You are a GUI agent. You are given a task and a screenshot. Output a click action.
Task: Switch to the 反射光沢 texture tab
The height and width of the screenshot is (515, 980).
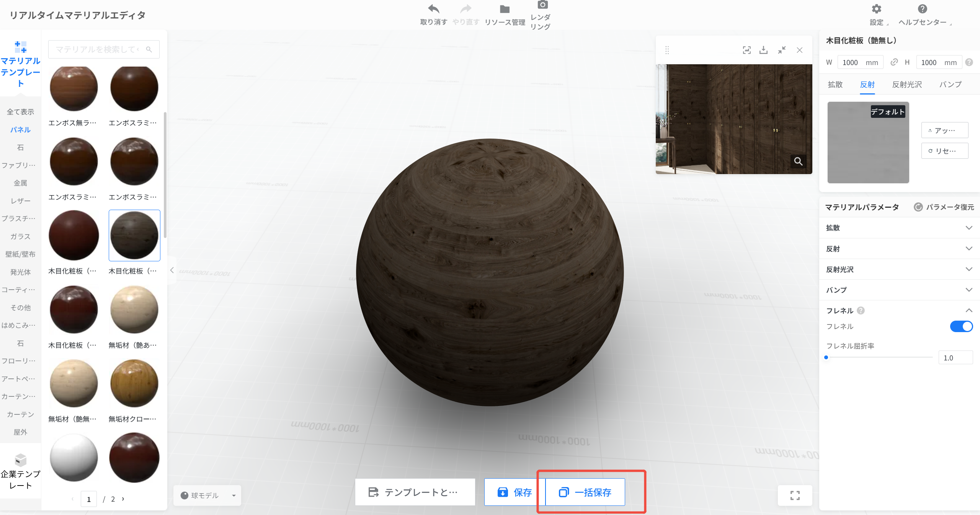pyautogui.click(x=907, y=85)
